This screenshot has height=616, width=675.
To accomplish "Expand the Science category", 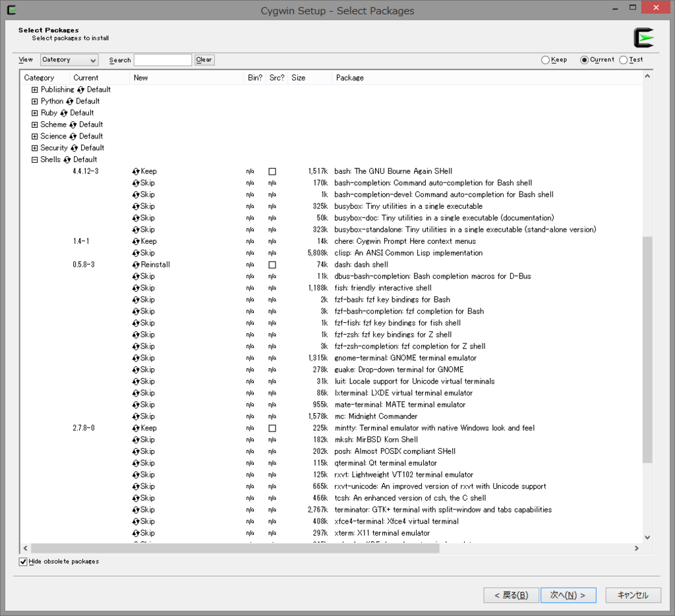I will pos(34,136).
